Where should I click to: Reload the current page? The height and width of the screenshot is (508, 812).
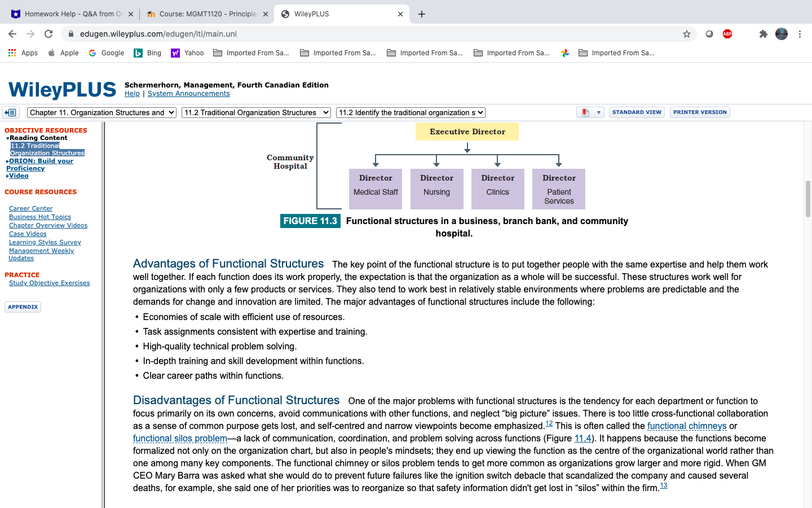(x=48, y=34)
